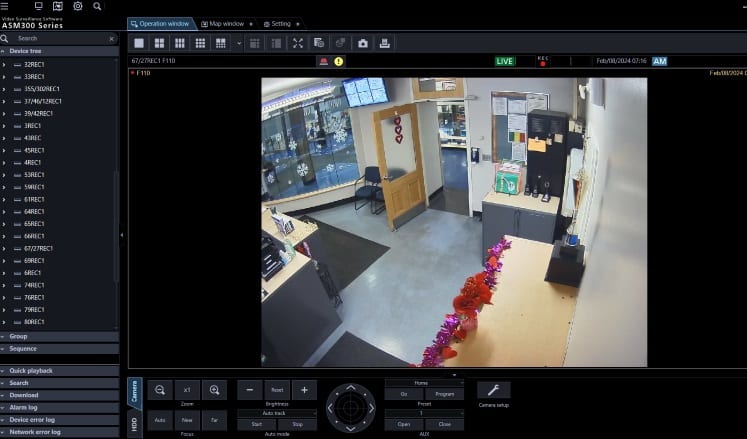
Task: Open the layout options dropdown arrow
Action: [239, 43]
